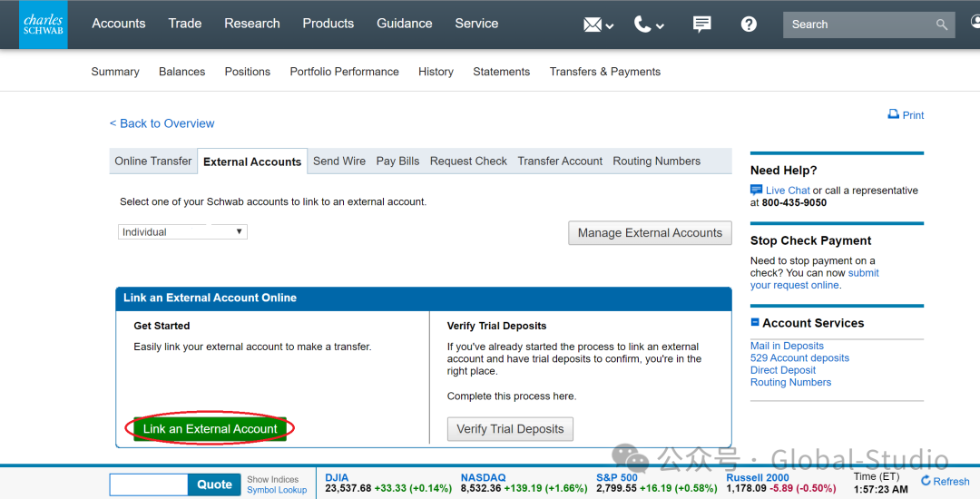Viewport: 980px width, 499px height.
Task: Click the DJIA index link
Action: click(337, 478)
